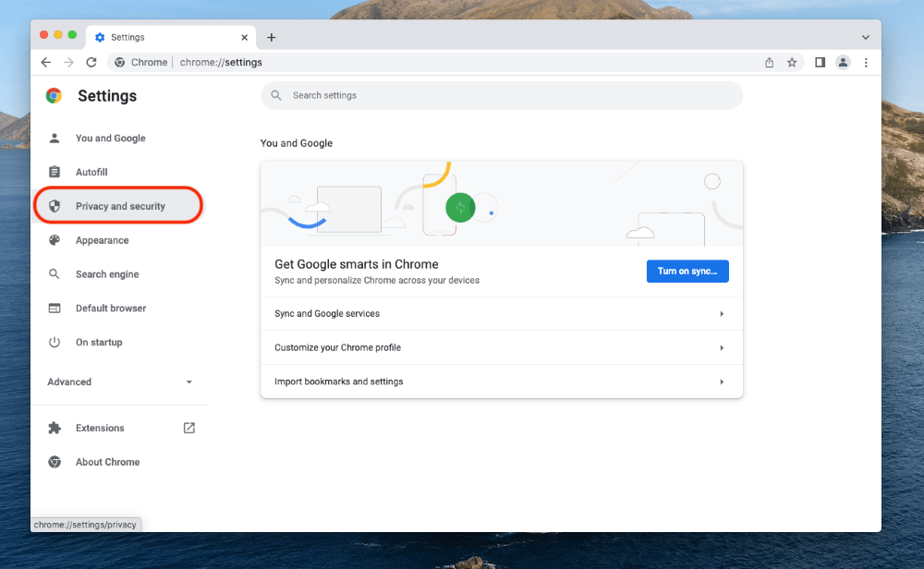924x569 pixels.
Task: Click the chrome://settings address bar
Action: [455, 63]
